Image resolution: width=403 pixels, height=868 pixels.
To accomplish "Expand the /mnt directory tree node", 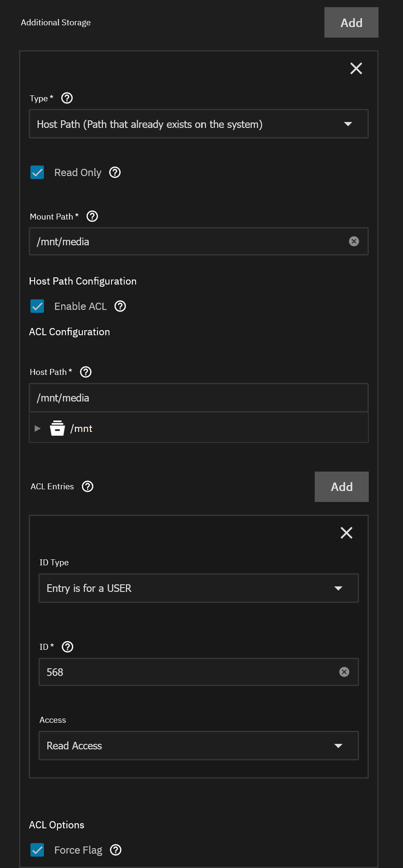I will click(x=38, y=429).
